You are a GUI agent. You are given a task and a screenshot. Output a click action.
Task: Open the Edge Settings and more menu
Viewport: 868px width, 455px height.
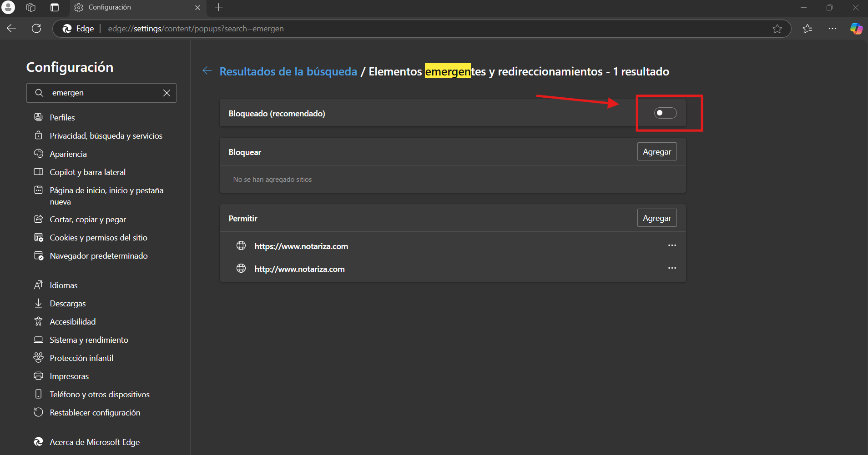click(x=833, y=29)
